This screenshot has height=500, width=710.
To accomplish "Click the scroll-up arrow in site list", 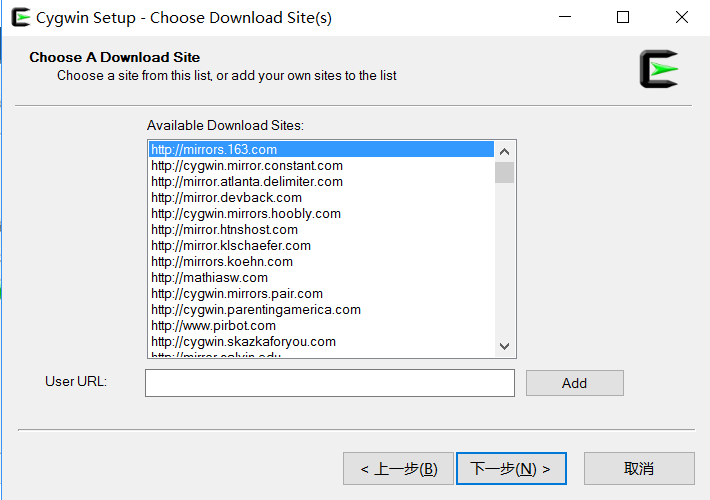I will point(504,151).
